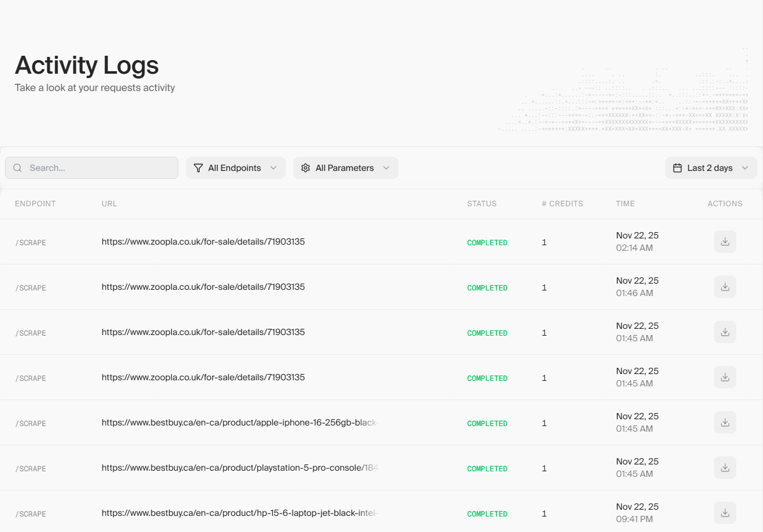The height and width of the screenshot is (532, 763).
Task: Click the funnel icon beside All Endpoints
Action: pyautogui.click(x=198, y=167)
